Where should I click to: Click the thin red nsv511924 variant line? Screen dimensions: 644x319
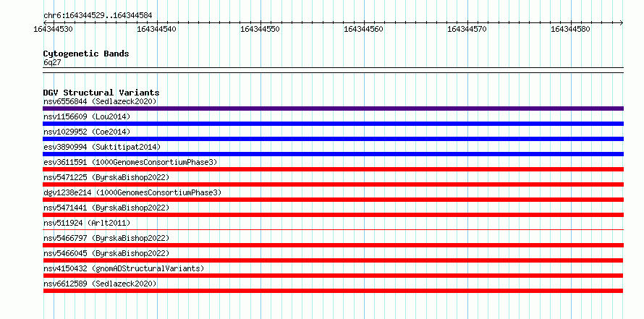333,230
